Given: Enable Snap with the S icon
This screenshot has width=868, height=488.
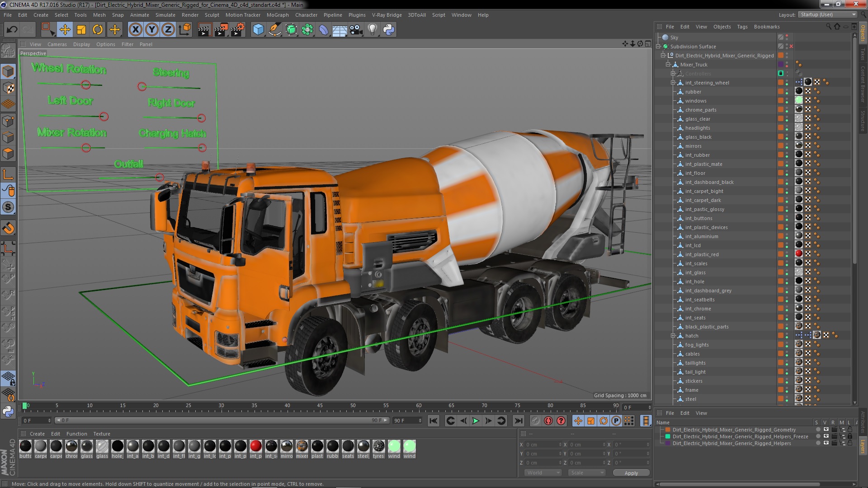Looking at the screenshot, I should click(x=8, y=207).
